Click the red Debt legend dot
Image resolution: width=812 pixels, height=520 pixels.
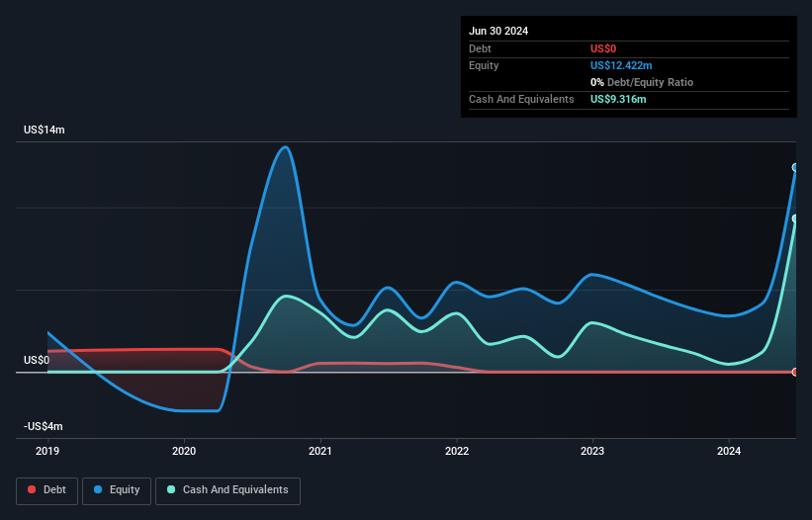[32, 489]
